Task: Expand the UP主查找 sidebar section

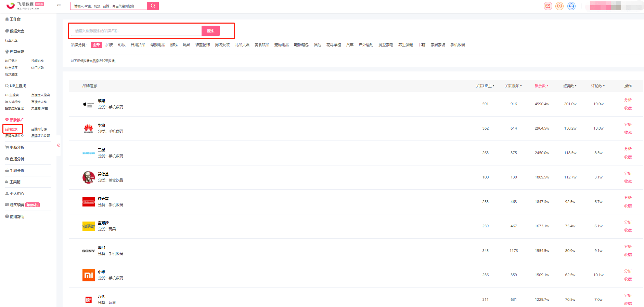Action: click(15, 86)
